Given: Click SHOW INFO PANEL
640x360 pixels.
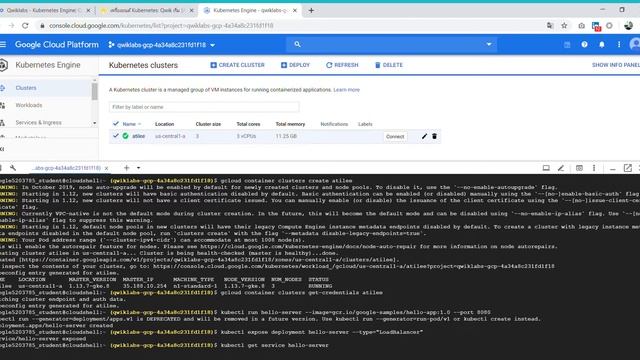Looking at the screenshot, I should point(616,65).
